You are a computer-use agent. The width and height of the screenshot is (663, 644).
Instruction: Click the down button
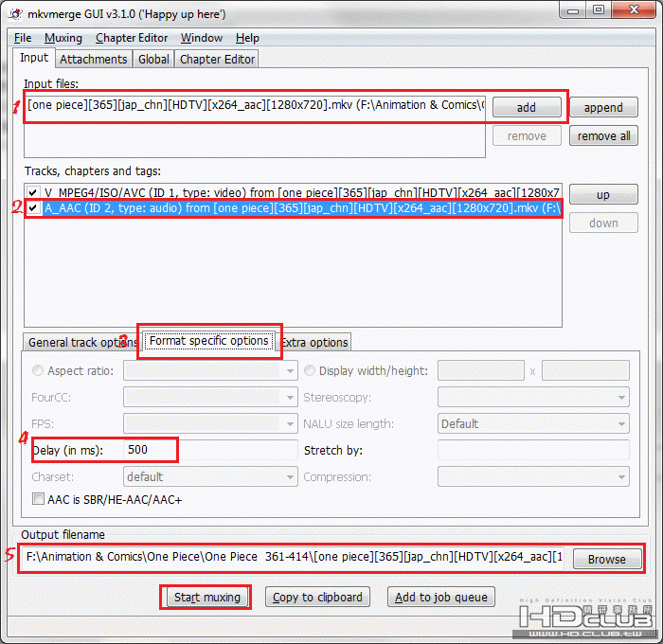pos(603,223)
